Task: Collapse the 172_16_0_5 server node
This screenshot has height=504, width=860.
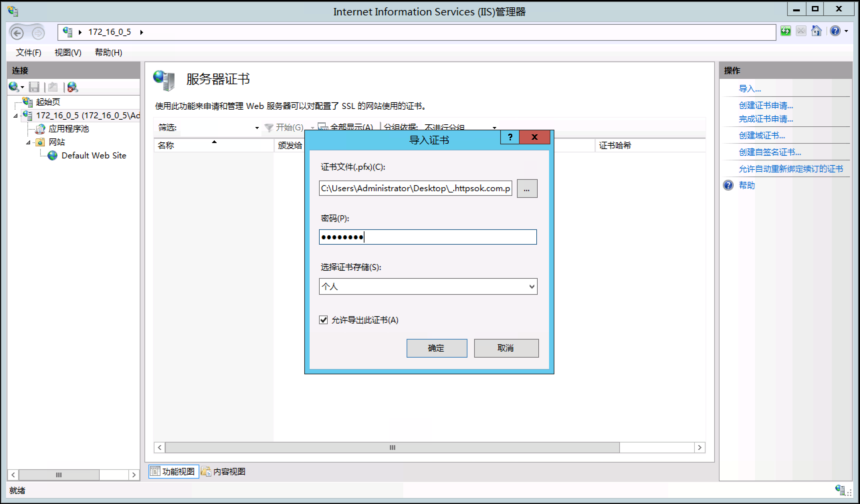Action: coord(15,116)
